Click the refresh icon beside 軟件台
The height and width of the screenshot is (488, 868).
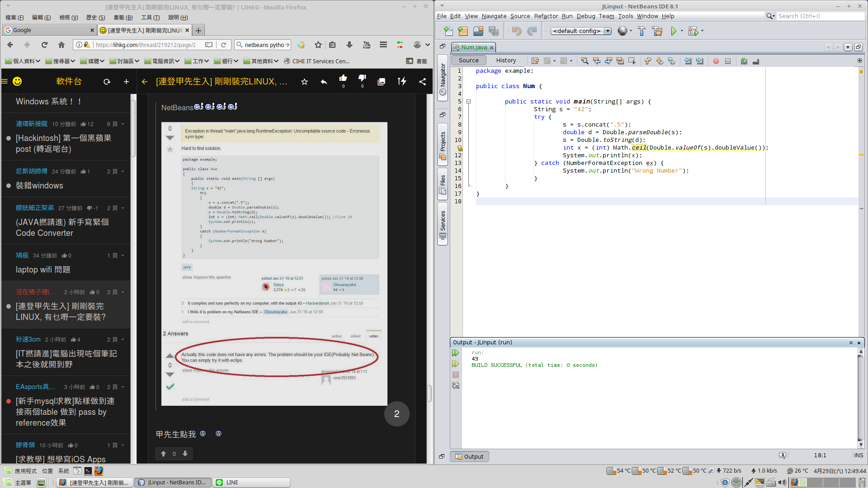(107, 82)
